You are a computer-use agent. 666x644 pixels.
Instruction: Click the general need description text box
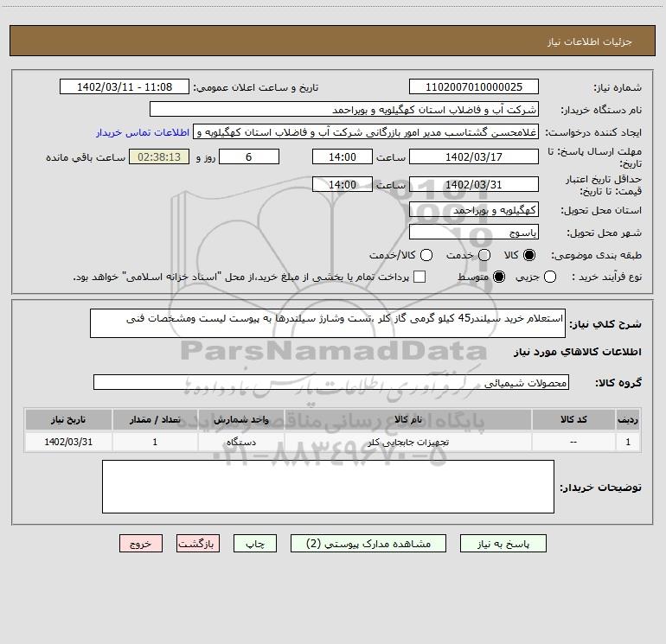328,323
